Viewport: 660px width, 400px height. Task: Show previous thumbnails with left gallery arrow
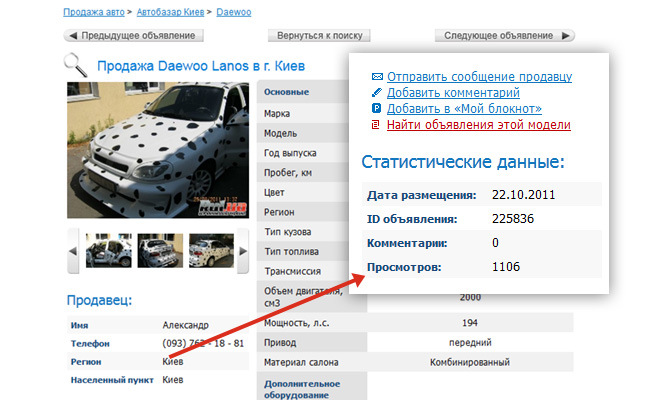[73, 251]
